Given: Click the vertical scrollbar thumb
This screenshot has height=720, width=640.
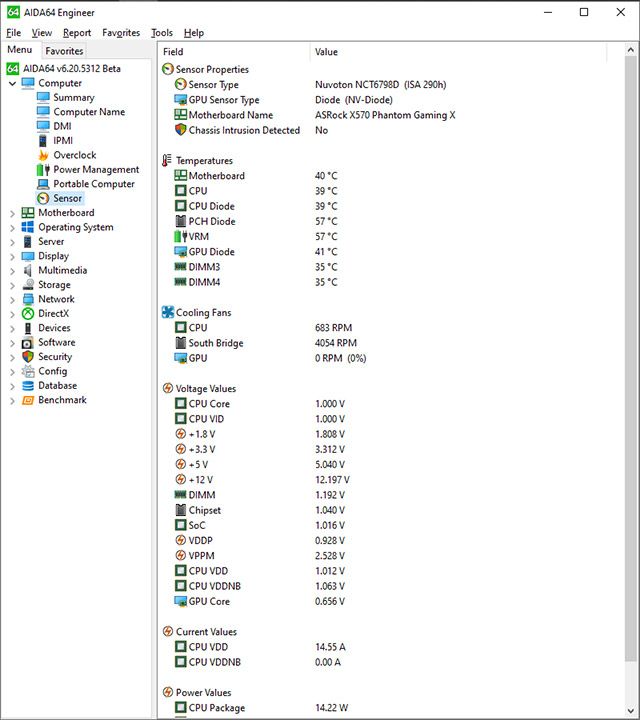Looking at the screenshot, I should 631,359.
